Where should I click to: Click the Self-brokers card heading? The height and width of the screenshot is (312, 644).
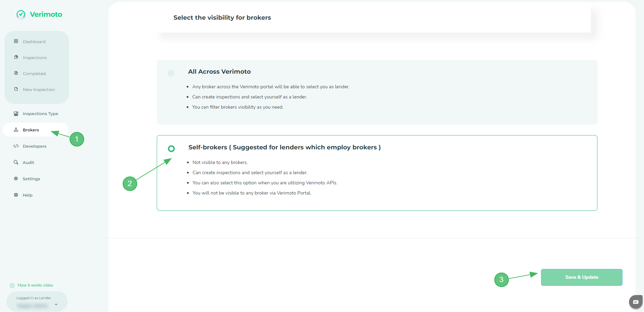pyautogui.click(x=284, y=147)
